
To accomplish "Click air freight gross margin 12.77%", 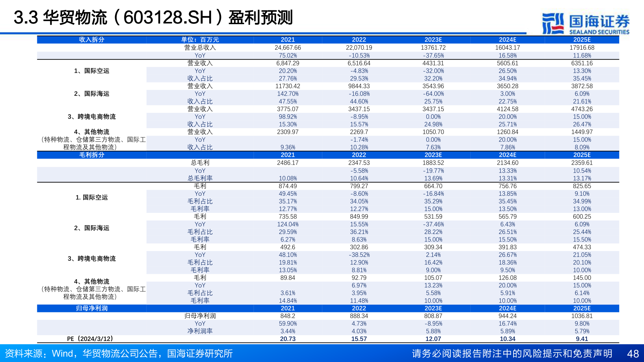I will 288,209.
